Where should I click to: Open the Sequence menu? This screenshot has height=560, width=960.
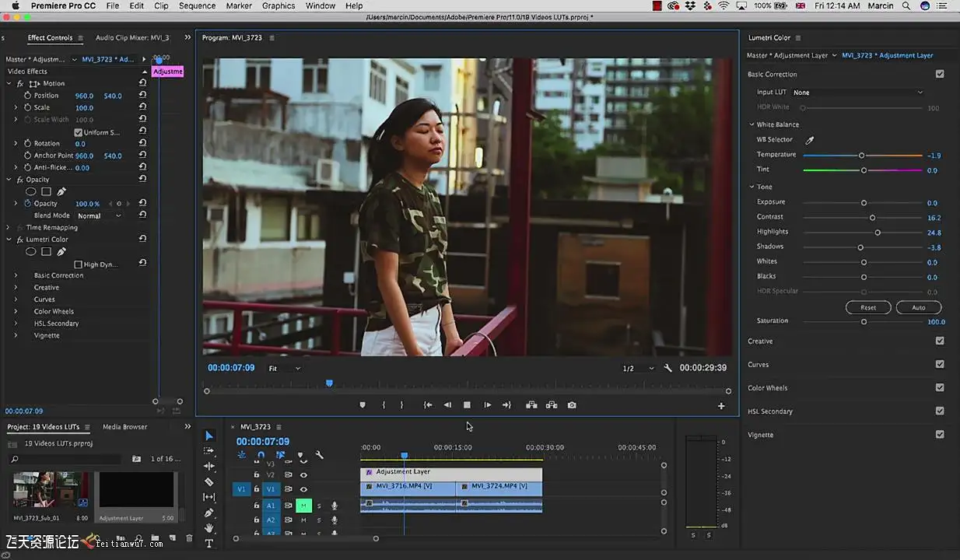click(197, 6)
